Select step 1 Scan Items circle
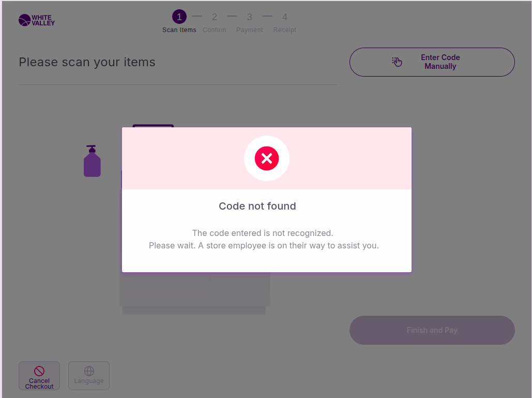The width and height of the screenshot is (532, 398). pyautogui.click(x=179, y=17)
